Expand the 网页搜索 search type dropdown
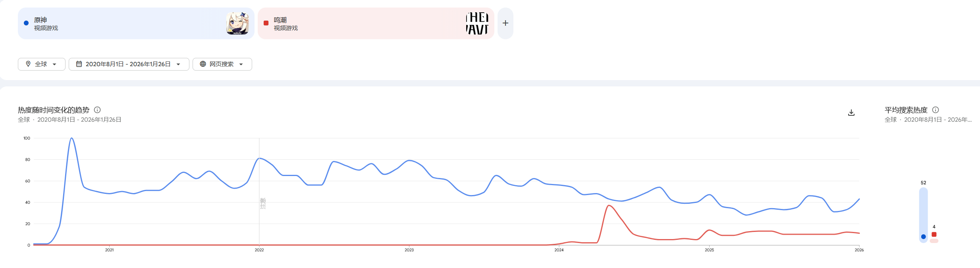Image resolution: width=980 pixels, height=268 pixels. (x=241, y=64)
